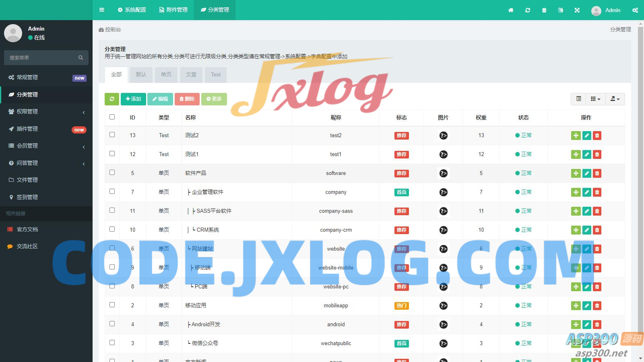The height and width of the screenshot is (362, 644).
Task: Open the 官方文档 sidebar link
Action: [27, 229]
